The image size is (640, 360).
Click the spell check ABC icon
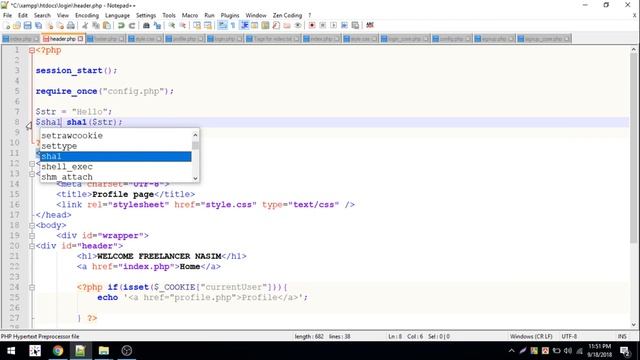click(x=370, y=25)
